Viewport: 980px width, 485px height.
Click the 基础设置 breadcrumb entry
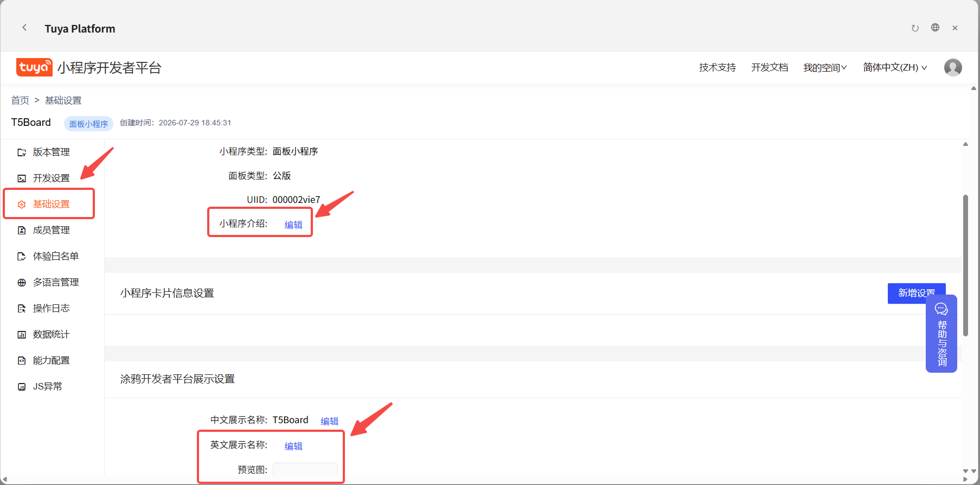(x=63, y=100)
